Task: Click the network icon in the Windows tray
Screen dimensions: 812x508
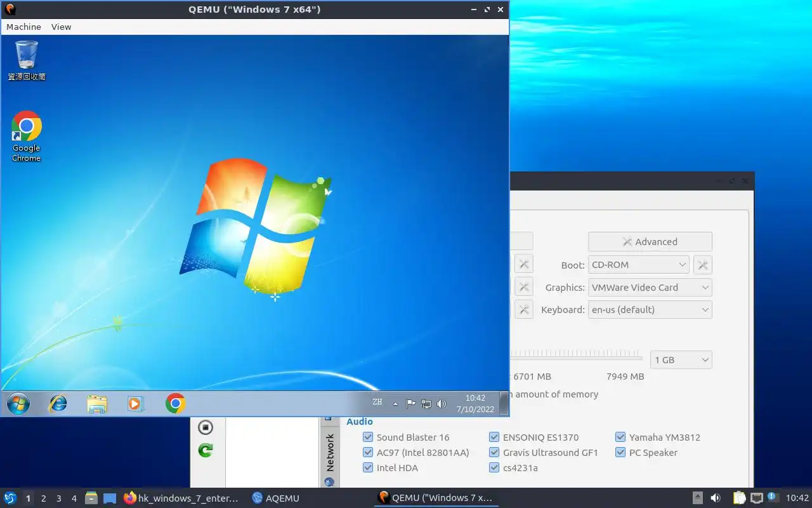Action: (426, 403)
